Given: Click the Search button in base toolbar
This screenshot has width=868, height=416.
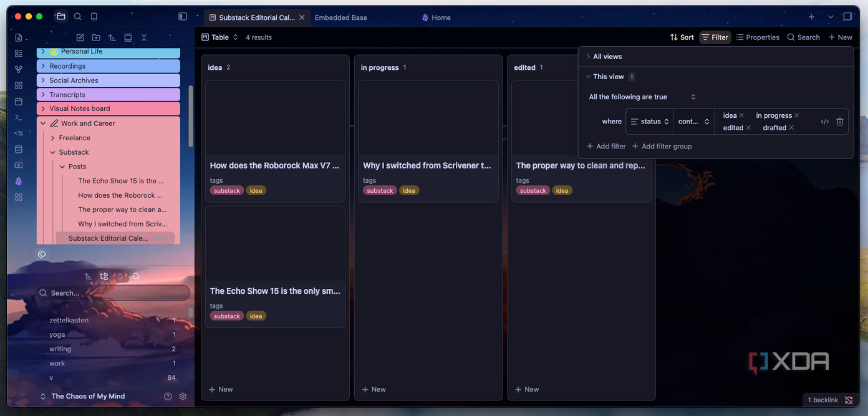Looking at the screenshot, I should pos(803,37).
